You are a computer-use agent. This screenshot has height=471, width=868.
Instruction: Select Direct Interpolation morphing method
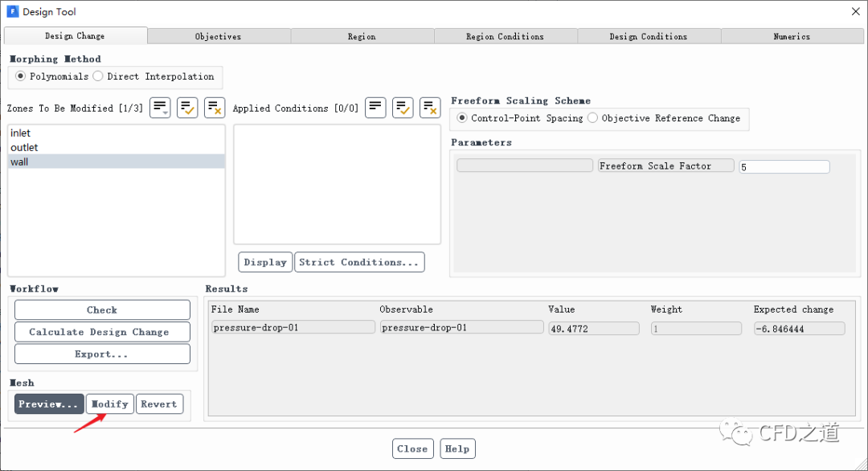tap(98, 76)
